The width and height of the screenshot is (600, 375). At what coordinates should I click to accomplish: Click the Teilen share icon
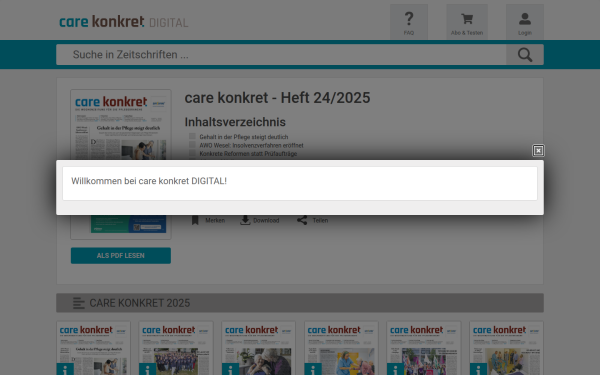[x=302, y=220]
